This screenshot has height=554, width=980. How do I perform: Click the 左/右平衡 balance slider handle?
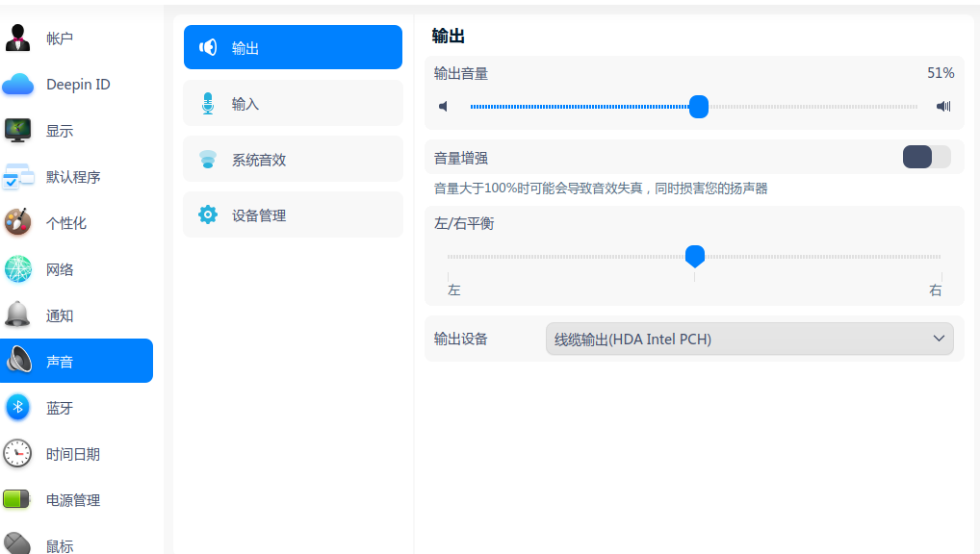(694, 256)
